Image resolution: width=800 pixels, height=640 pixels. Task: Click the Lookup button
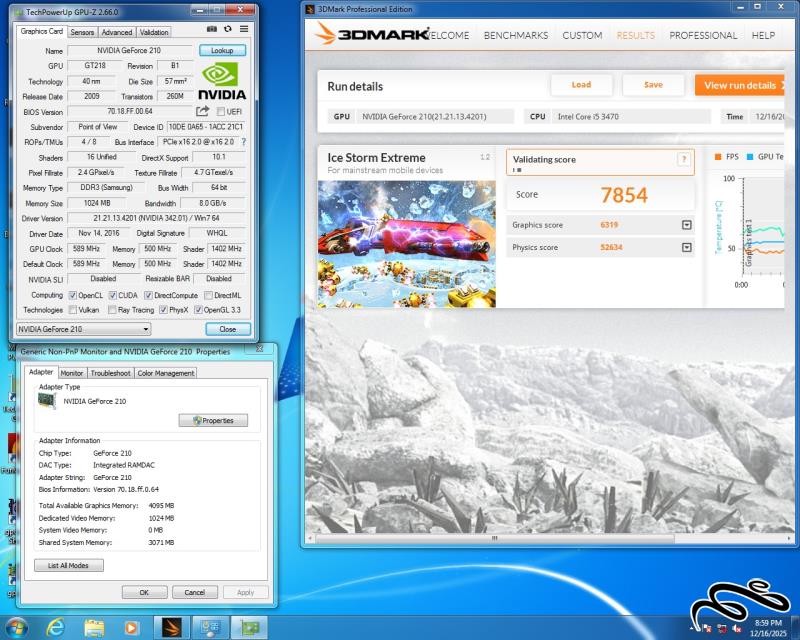tap(222, 50)
